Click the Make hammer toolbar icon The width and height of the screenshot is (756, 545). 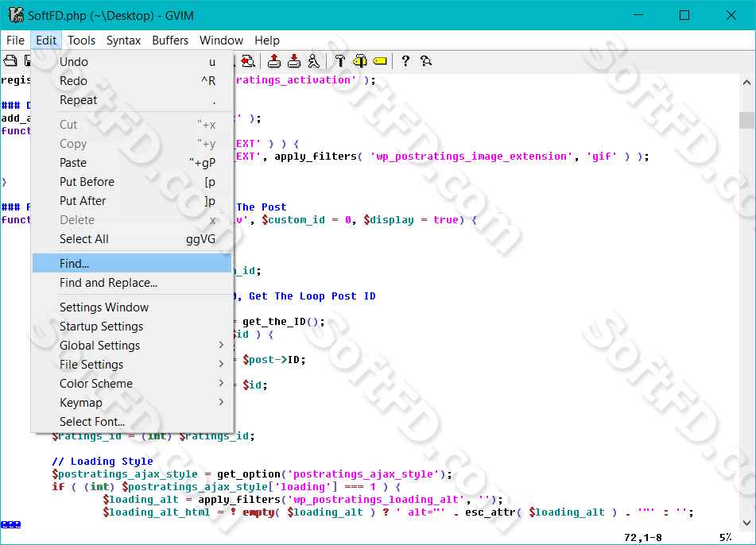[x=340, y=60]
